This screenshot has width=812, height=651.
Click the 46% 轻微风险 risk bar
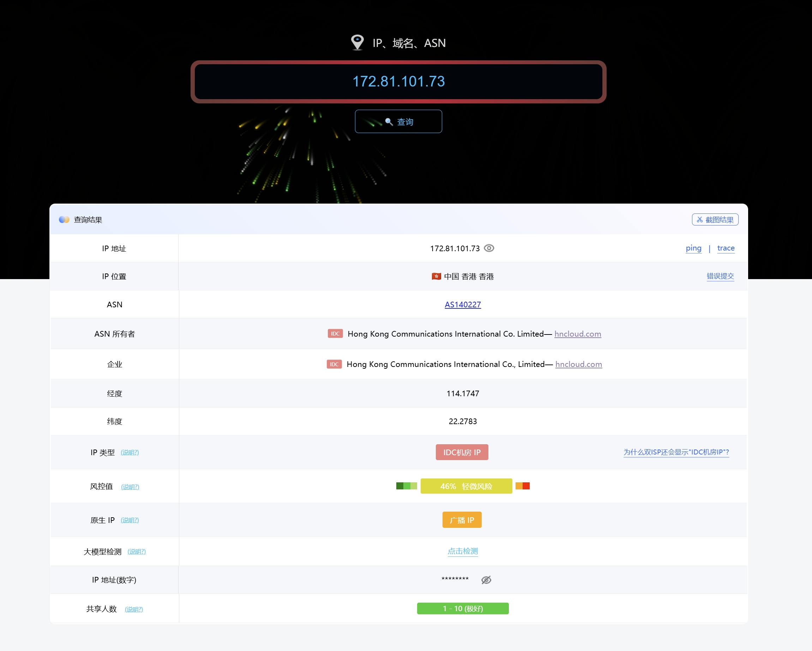pyautogui.click(x=466, y=486)
